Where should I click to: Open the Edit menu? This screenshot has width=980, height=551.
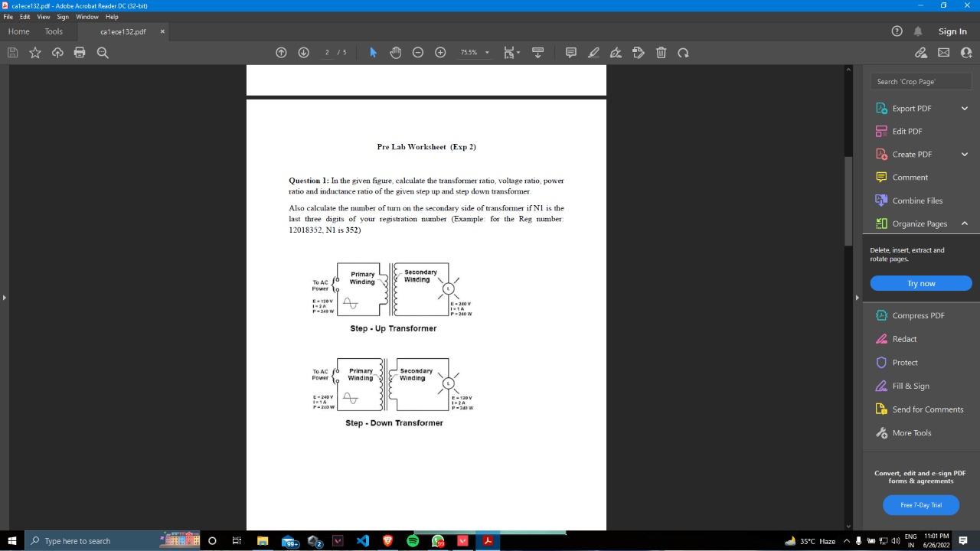tap(25, 16)
